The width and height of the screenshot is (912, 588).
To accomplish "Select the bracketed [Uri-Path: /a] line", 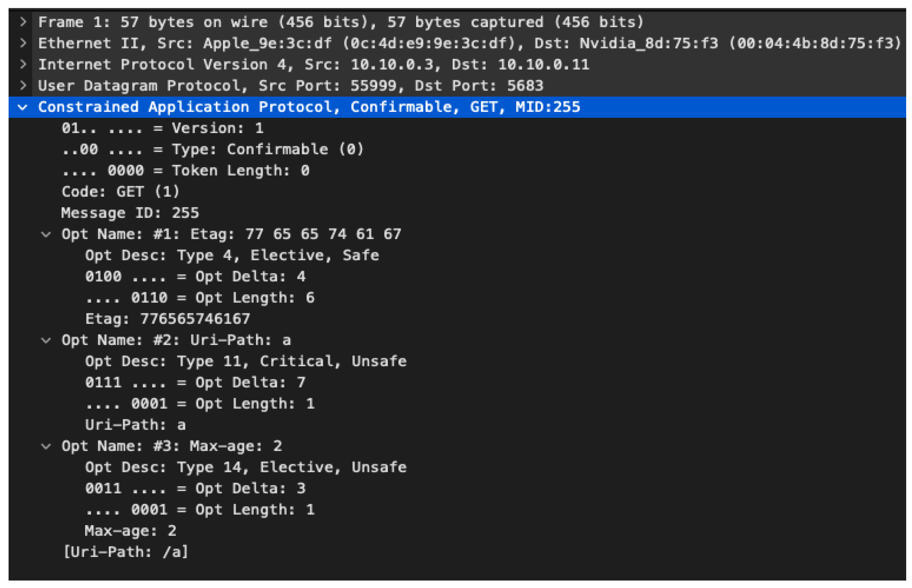I will tap(126, 552).
